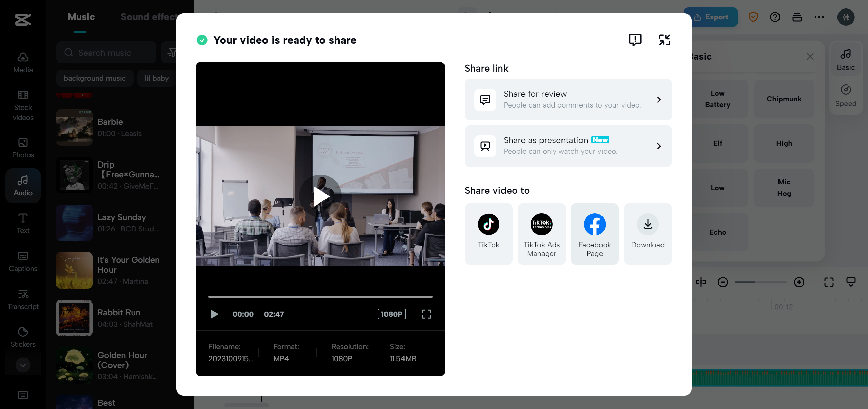Open the Media panel

click(x=23, y=62)
